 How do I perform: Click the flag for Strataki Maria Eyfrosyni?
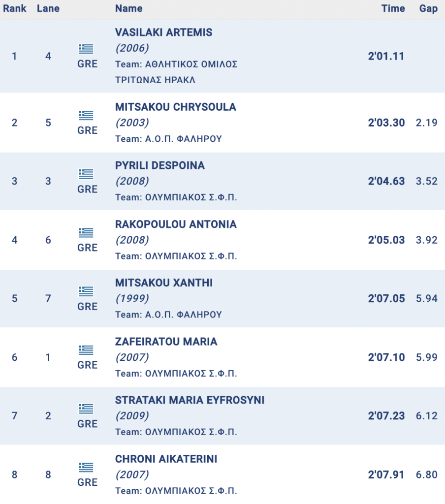click(86, 409)
